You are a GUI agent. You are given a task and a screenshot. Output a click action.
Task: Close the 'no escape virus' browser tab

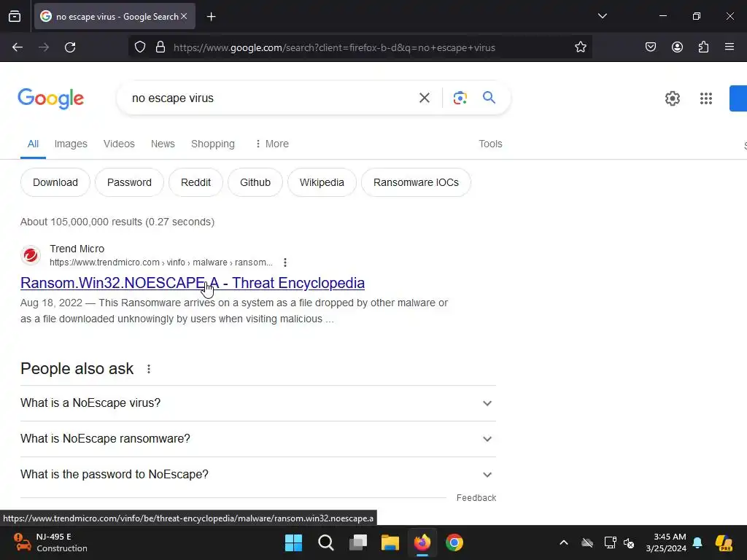tap(184, 16)
